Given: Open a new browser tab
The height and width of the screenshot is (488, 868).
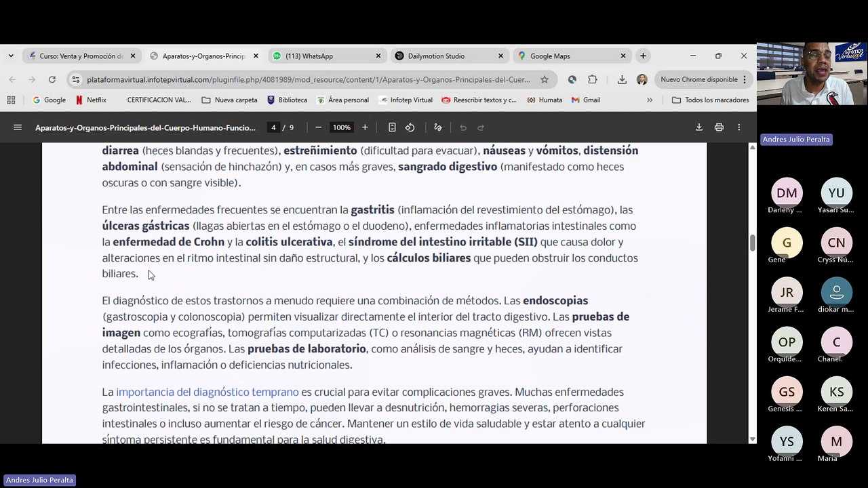Looking at the screenshot, I should pos(643,56).
